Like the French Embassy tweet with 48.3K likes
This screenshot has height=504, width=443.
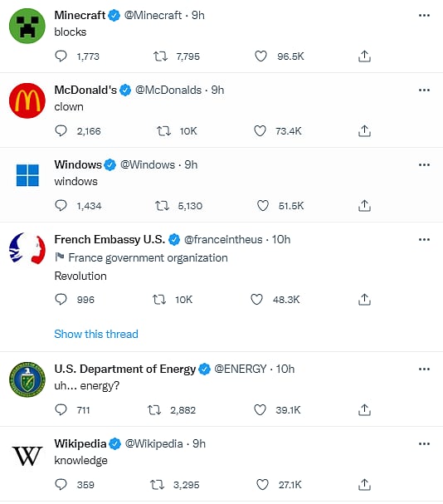(x=256, y=300)
